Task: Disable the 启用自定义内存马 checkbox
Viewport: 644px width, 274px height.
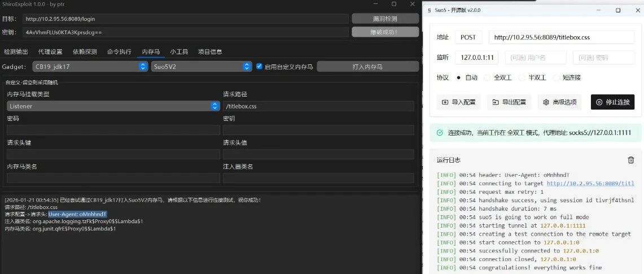Action: [x=259, y=66]
